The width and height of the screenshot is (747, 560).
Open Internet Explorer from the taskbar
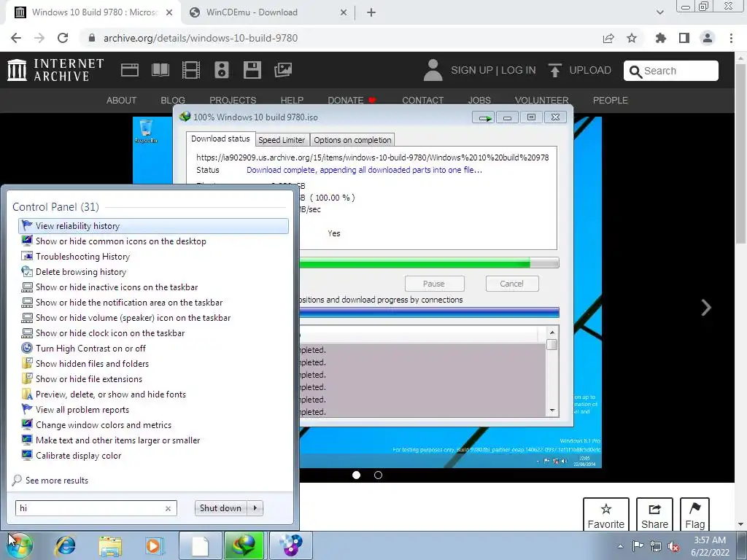[x=65, y=545]
